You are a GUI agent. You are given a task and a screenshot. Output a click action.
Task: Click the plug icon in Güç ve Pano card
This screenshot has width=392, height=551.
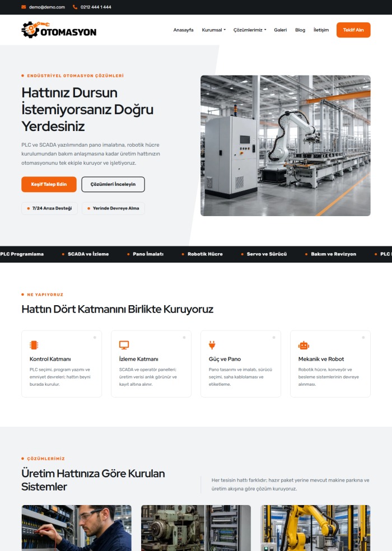click(212, 345)
